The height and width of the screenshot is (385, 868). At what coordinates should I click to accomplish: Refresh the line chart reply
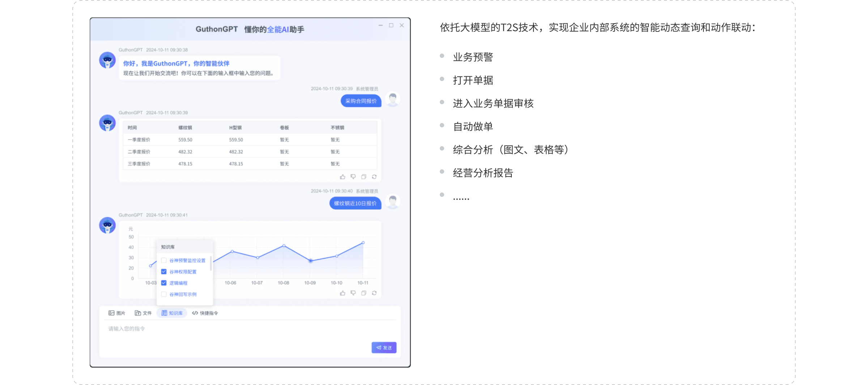tap(374, 293)
